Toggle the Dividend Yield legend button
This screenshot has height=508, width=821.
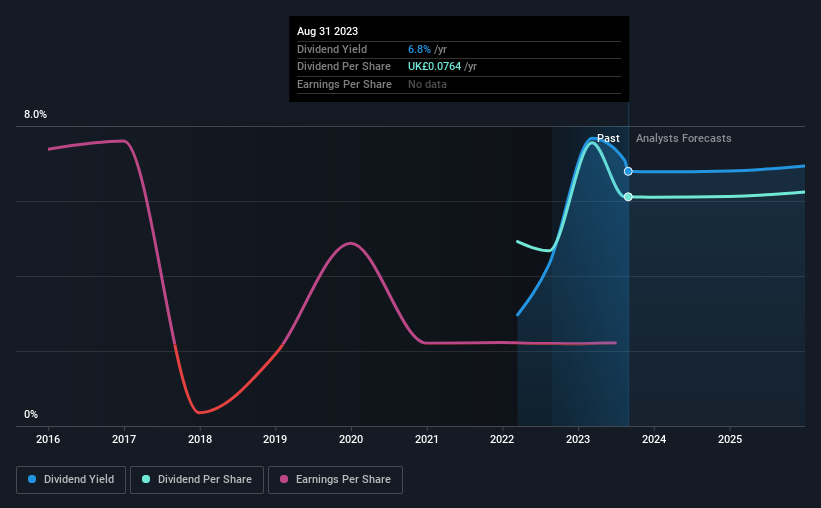(x=71, y=480)
